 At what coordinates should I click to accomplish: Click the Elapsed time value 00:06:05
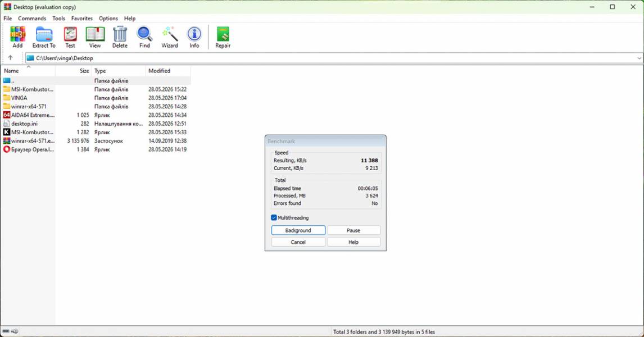(x=368, y=188)
